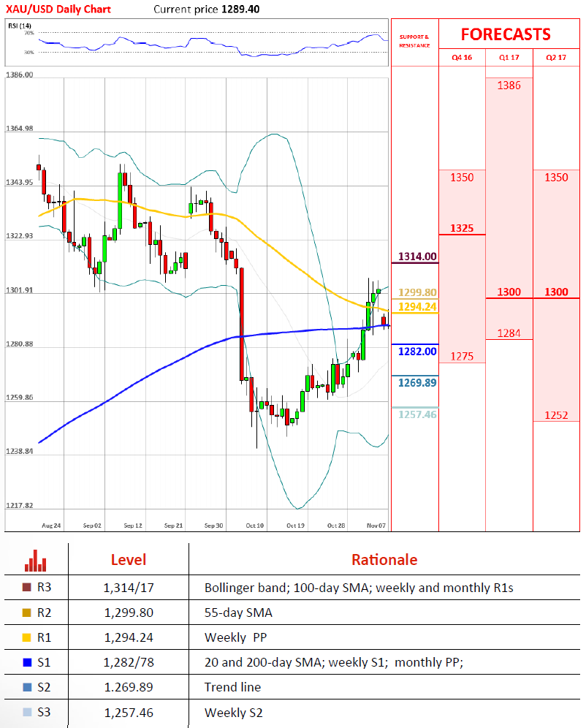Click the FORECASTS heading
This screenshot has width=586, height=728.
506,34
